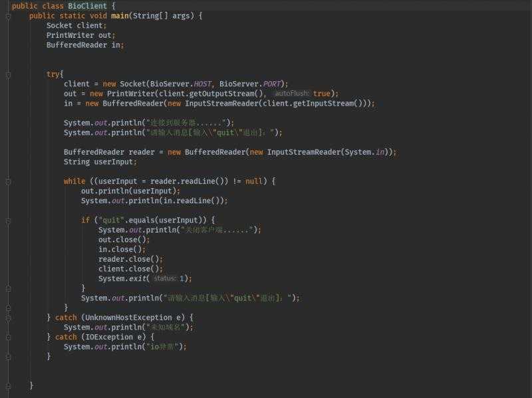Collapse the try block fold marker
This screenshot has height=398, width=532.
pyautogui.click(x=9, y=74)
